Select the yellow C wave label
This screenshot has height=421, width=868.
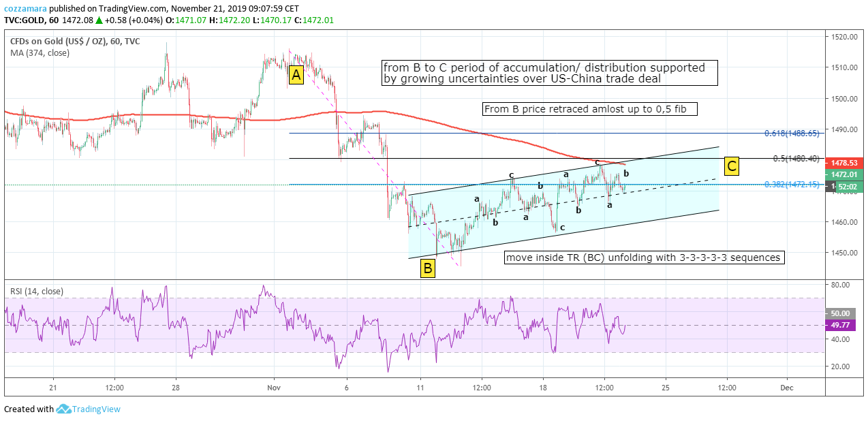[x=732, y=166]
